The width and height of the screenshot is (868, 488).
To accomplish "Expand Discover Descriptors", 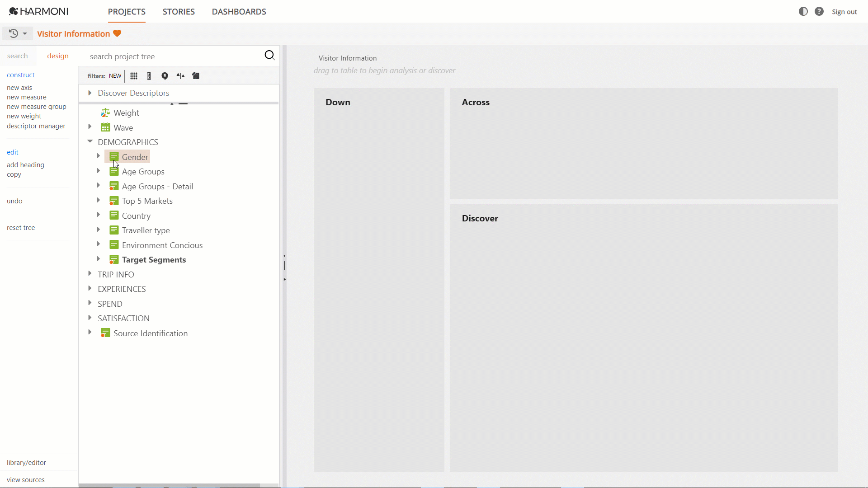I will pyautogui.click(x=90, y=93).
